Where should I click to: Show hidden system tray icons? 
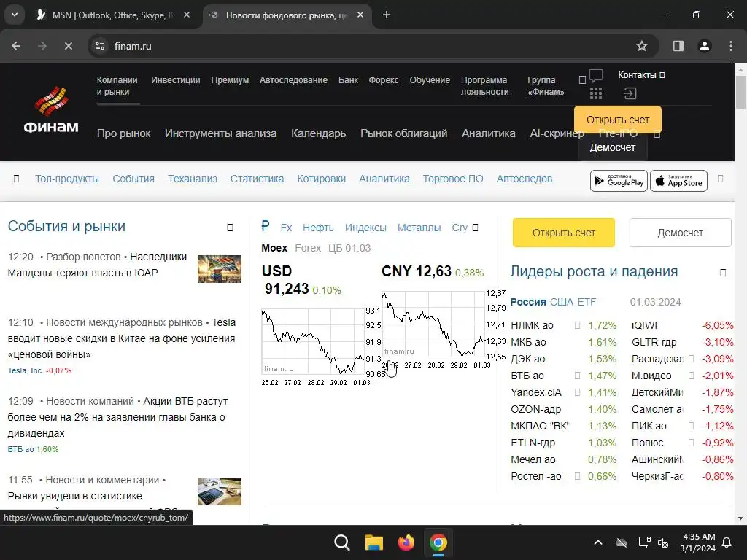[598, 542]
